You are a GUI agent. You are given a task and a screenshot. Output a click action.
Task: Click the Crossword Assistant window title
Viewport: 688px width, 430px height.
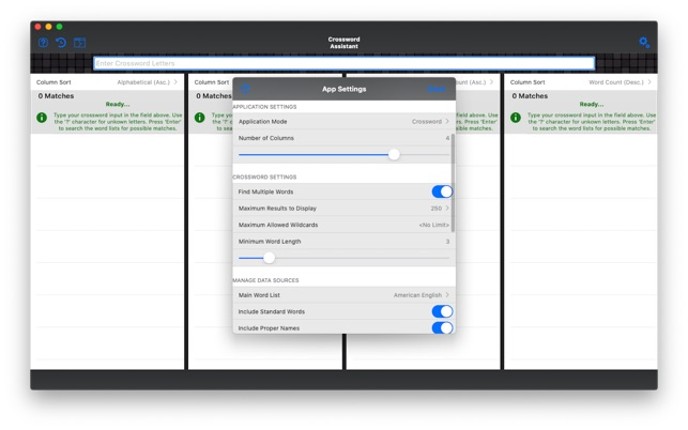[344, 43]
